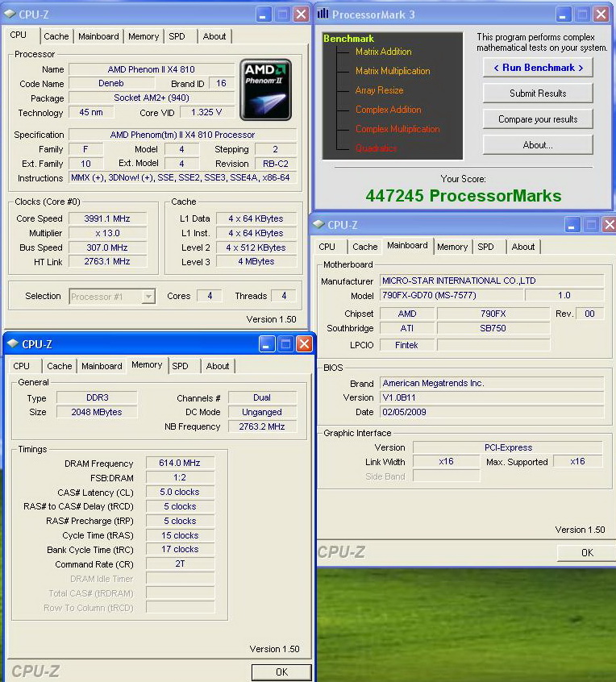
Task: Click the Code Name value Deneb
Action: 111,83
